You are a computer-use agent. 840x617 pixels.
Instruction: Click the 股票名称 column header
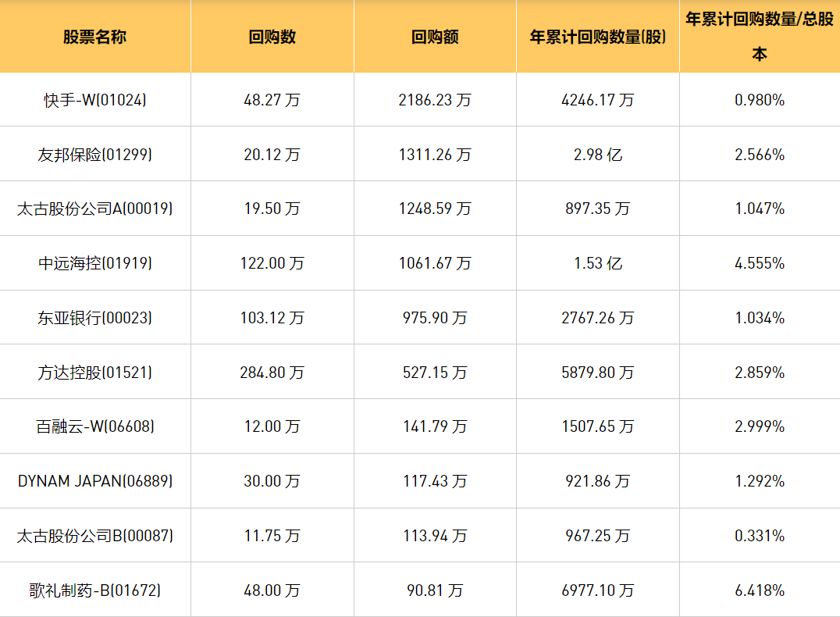(95, 37)
